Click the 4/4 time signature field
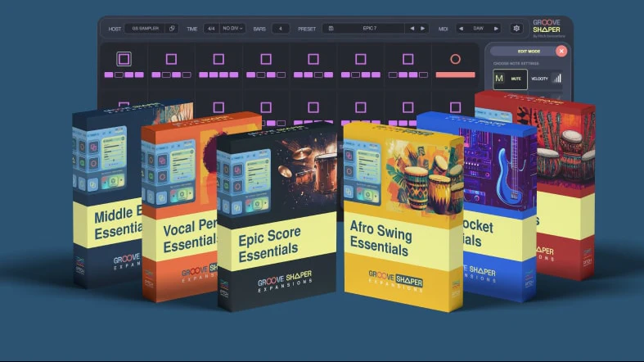Image resolution: width=644 pixels, height=362 pixels. coord(211,29)
